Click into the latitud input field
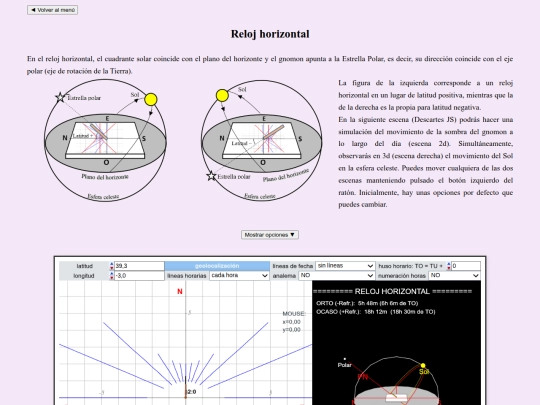Viewport: 540px width, 405px height. (x=139, y=266)
